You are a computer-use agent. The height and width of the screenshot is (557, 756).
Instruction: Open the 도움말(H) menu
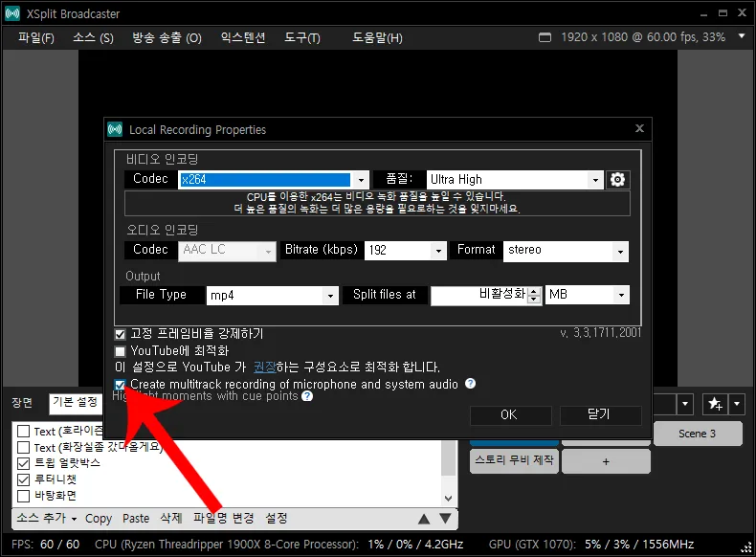click(x=377, y=37)
